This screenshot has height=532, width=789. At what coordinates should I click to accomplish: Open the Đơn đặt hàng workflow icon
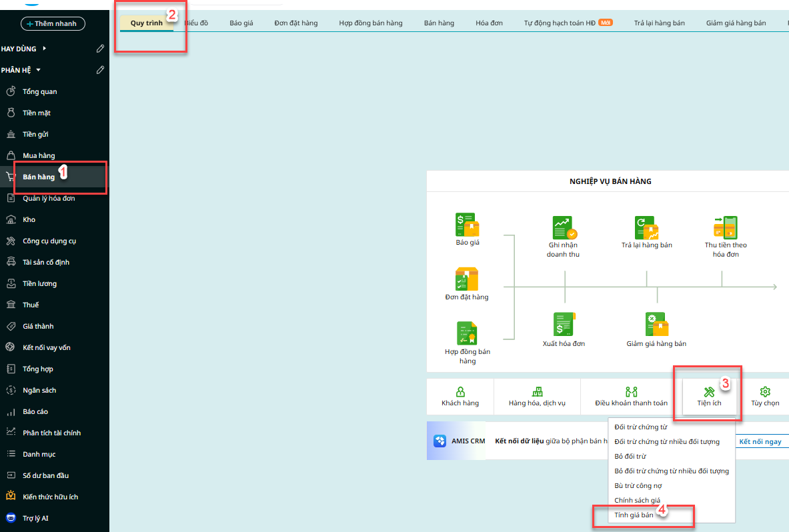point(466,279)
